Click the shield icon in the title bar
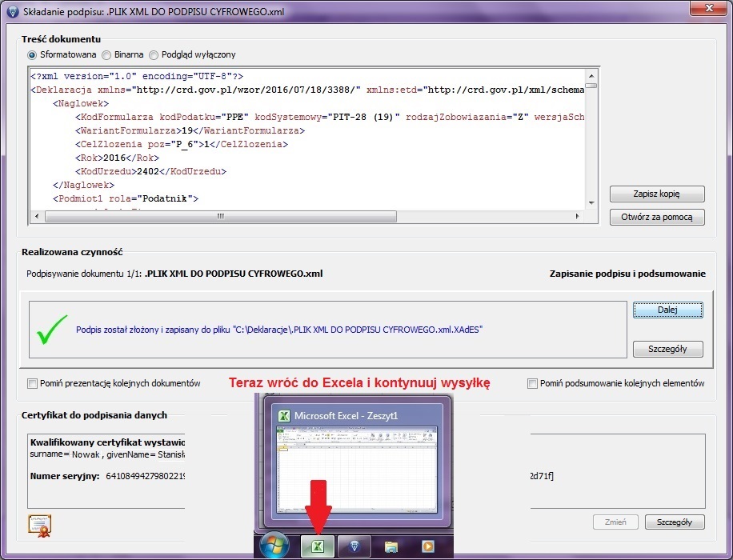Image resolution: width=733 pixels, height=560 pixels. click(x=13, y=11)
